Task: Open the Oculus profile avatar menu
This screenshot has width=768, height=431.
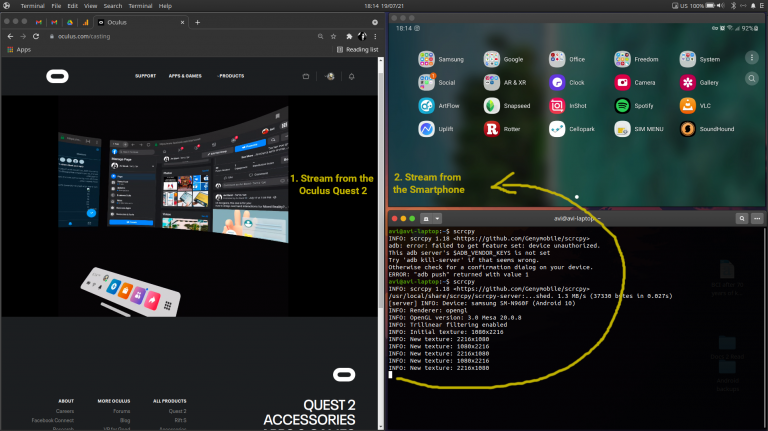Action: (x=331, y=76)
